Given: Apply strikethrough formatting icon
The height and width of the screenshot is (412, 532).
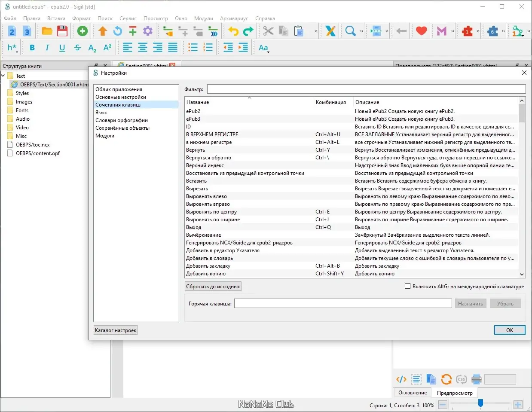Looking at the screenshot, I should pos(77,48).
